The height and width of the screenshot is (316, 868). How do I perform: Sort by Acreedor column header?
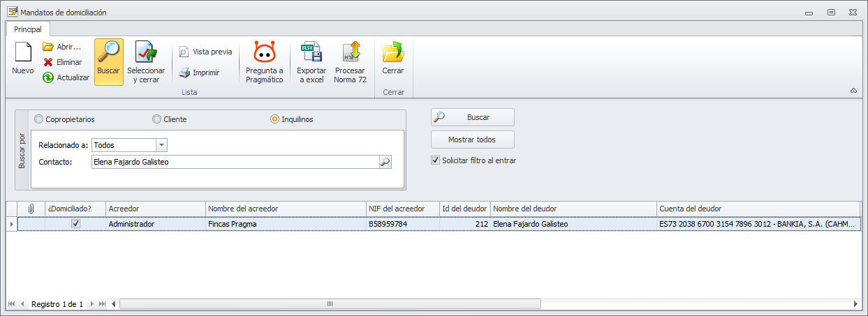pos(155,209)
